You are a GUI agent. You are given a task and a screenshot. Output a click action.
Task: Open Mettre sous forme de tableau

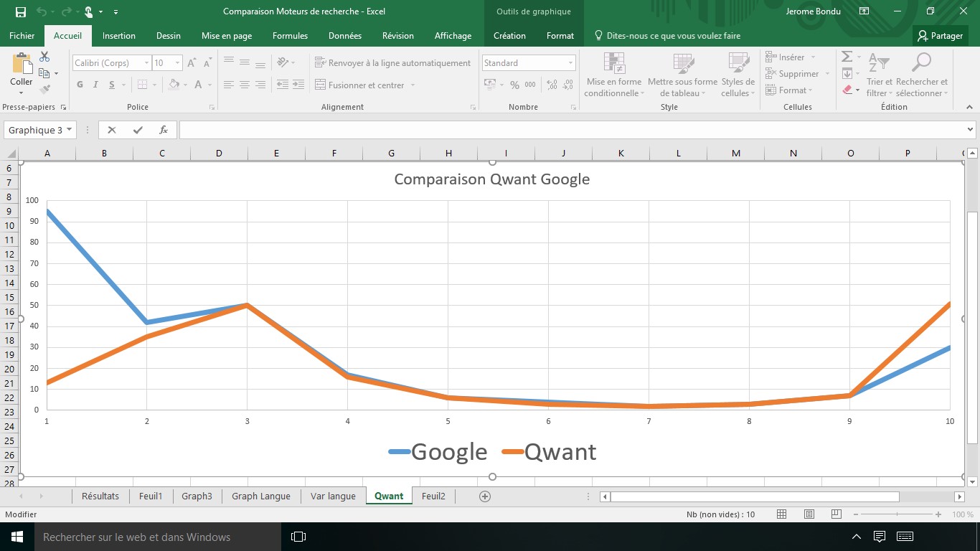[x=682, y=75]
